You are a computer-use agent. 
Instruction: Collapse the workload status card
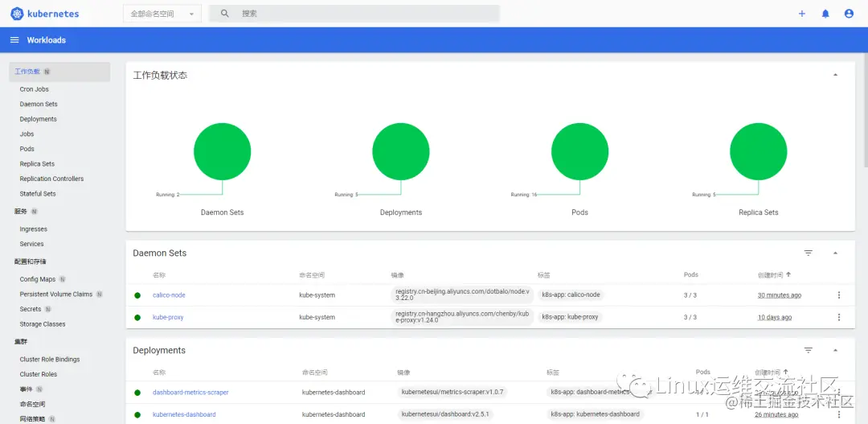(x=835, y=75)
